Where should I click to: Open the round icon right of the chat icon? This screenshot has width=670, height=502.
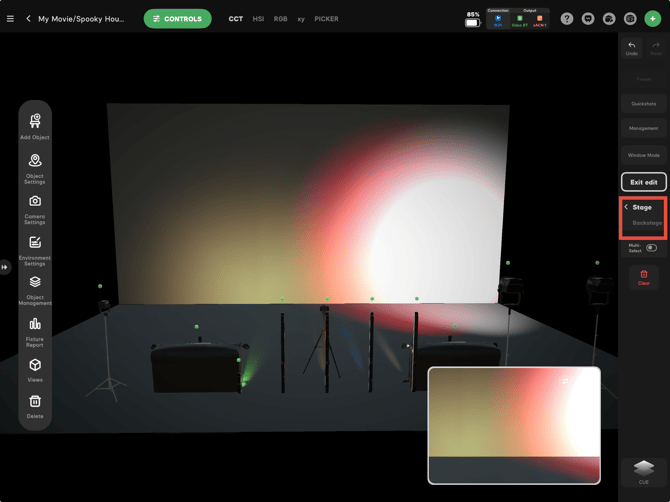click(x=609, y=19)
